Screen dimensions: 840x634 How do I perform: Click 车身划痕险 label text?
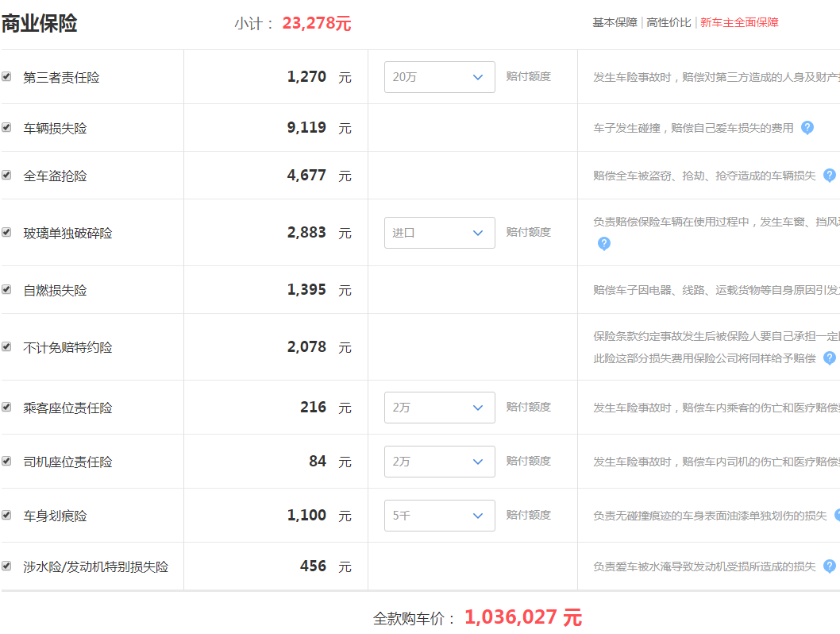[55, 516]
